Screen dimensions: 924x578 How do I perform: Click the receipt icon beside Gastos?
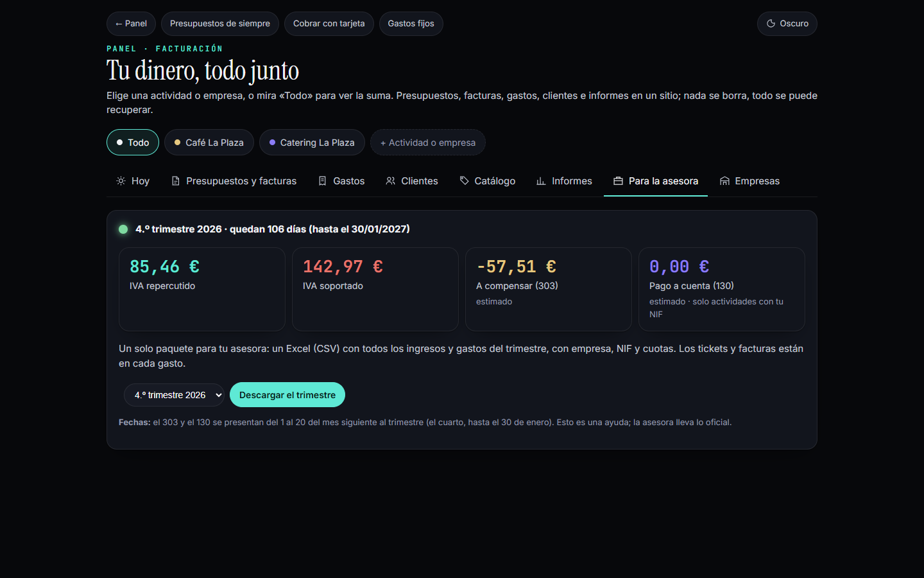(x=322, y=181)
